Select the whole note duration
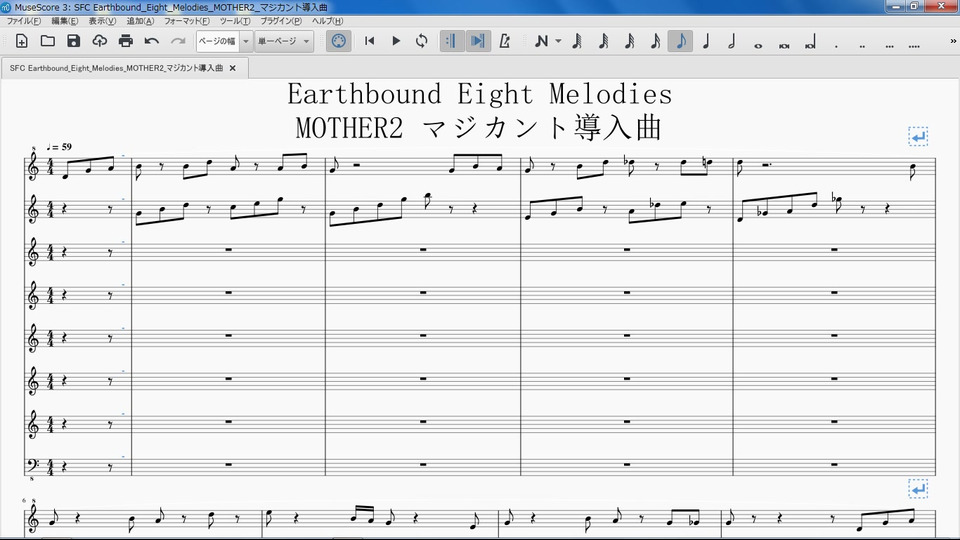 (758, 44)
